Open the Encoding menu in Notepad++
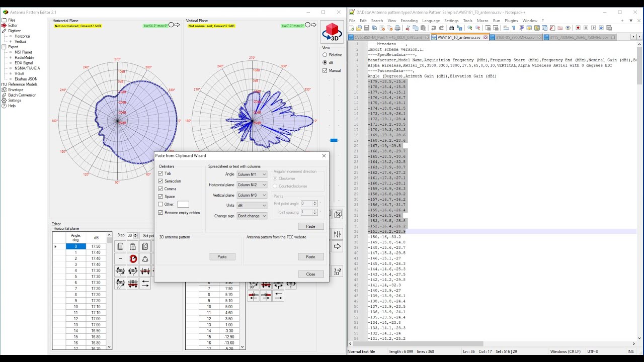644x362 pixels. pyautogui.click(x=409, y=21)
